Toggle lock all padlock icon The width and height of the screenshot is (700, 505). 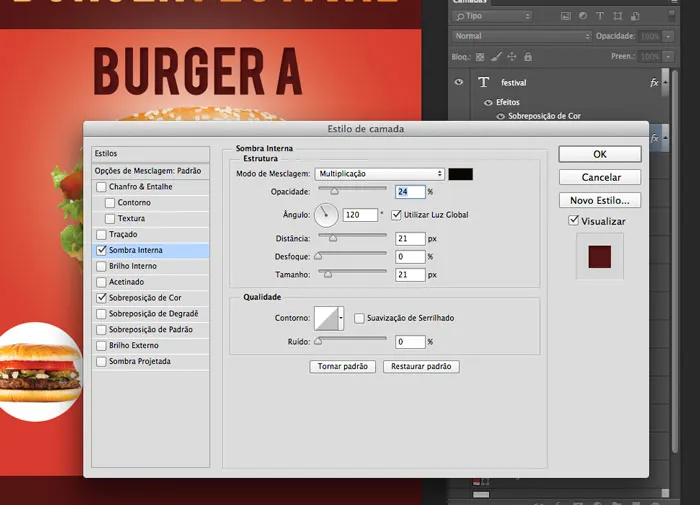pos(528,57)
